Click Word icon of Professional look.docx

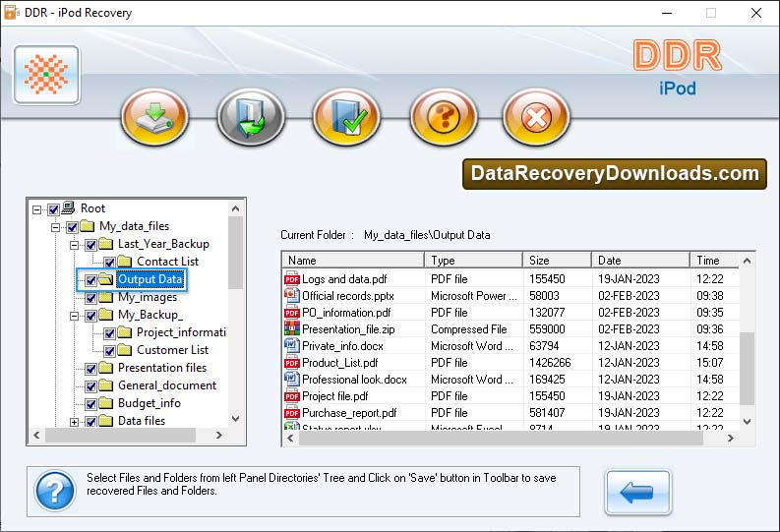point(291,380)
